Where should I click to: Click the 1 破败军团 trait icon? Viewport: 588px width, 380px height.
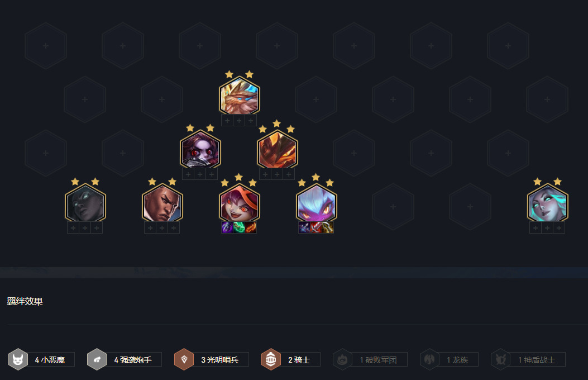pos(342,359)
